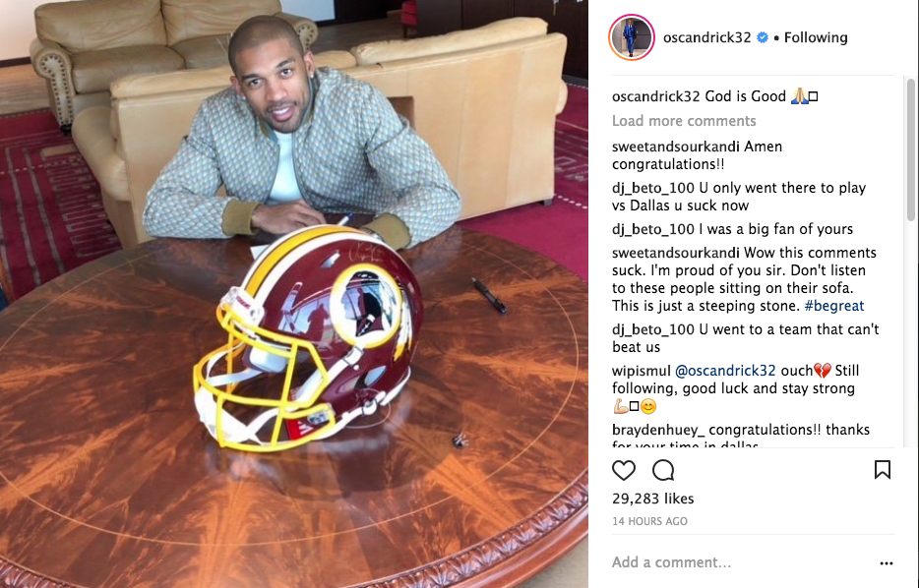This screenshot has height=588, width=919.
Task: Open oscandrick32 username in the header
Action: 706,37
